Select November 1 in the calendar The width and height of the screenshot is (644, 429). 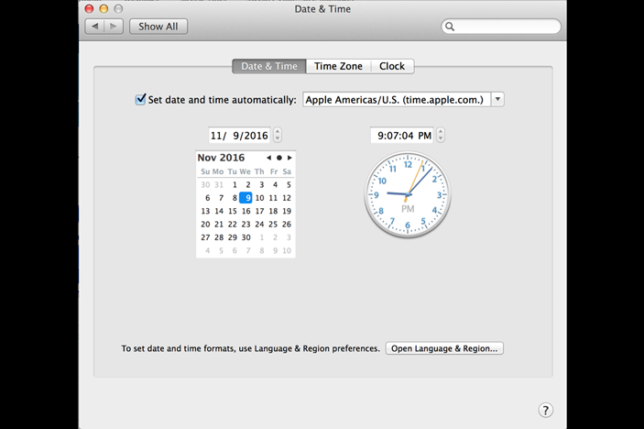click(234, 185)
